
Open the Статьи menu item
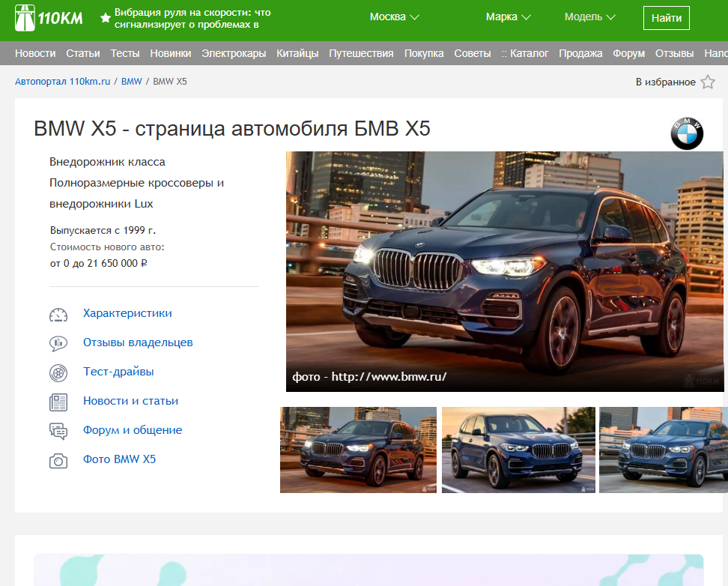click(x=82, y=53)
